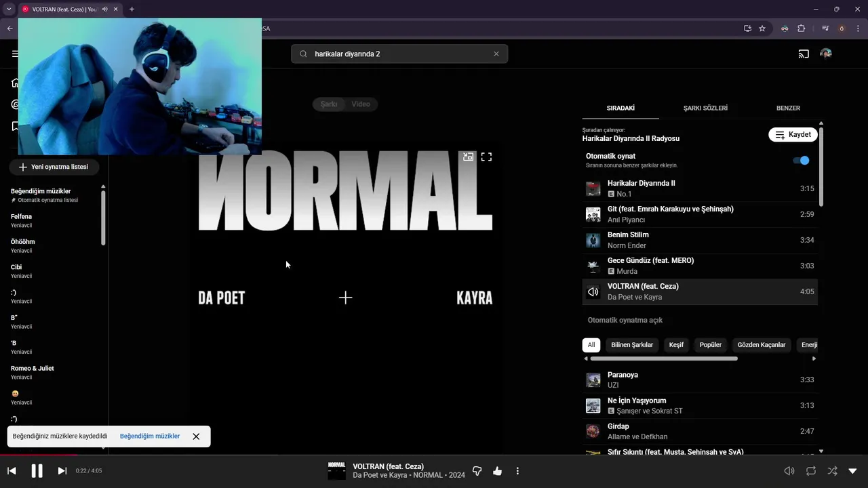
Task: Toggle Otomatik oynat switch
Action: tap(801, 161)
